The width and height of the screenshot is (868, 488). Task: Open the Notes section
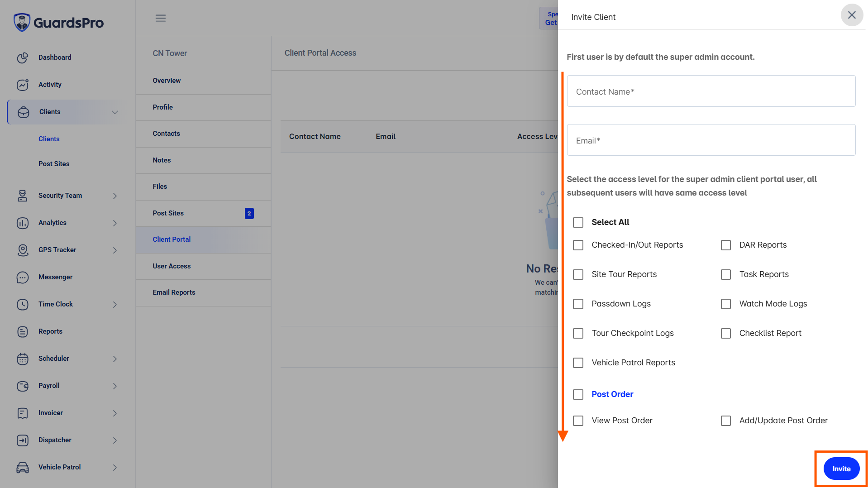point(203,160)
